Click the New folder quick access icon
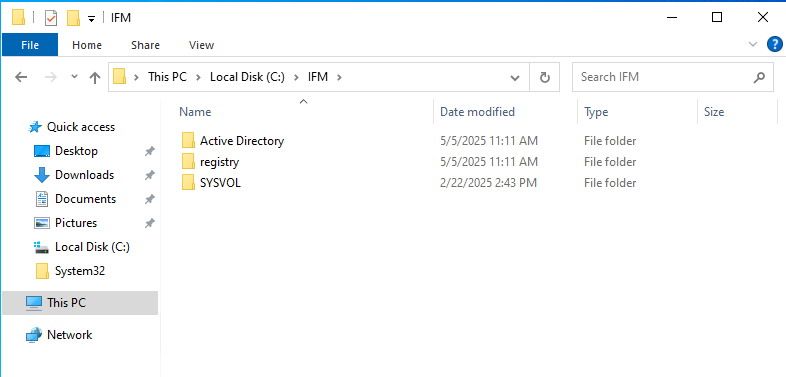Screen dimensions: 786x377 pos(73,18)
